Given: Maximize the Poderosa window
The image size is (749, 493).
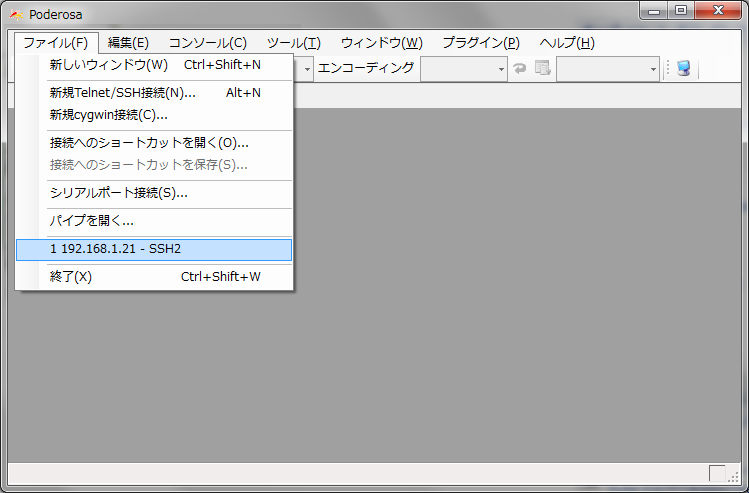Looking at the screenshot, I should (x=681, y=11).
